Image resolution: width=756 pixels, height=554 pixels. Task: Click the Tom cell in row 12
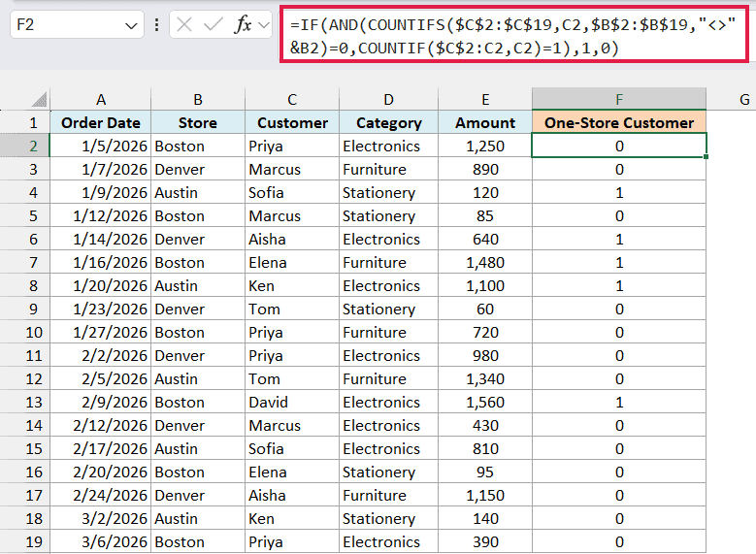click(x=292, y=378)
